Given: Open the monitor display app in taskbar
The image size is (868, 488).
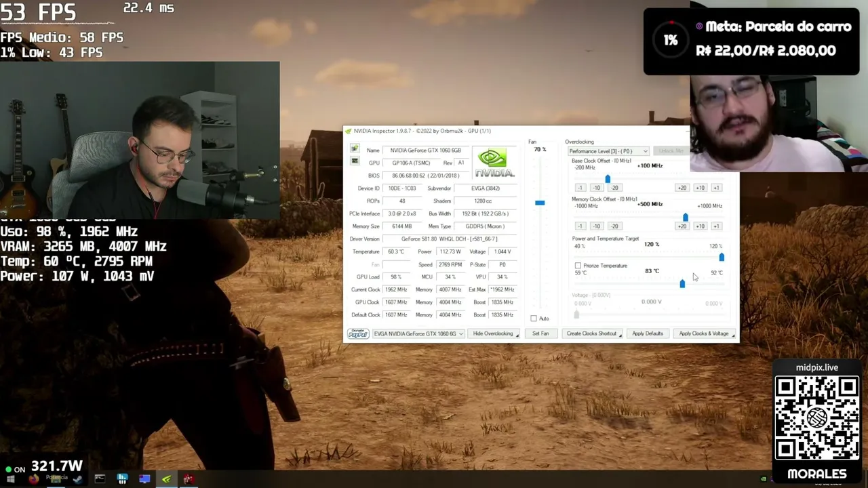Looking at the screenshot, I should pos(144,480).
